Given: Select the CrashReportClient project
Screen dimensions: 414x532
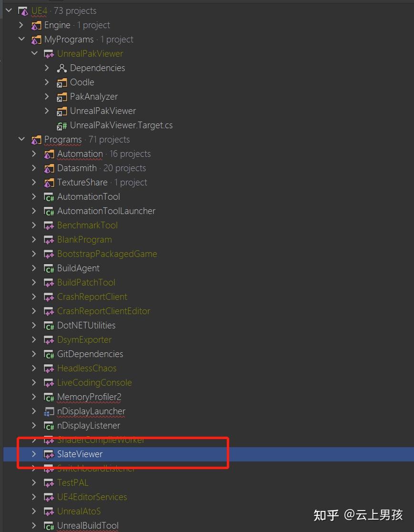Looking at the screenshot, I should click(92, 297).
